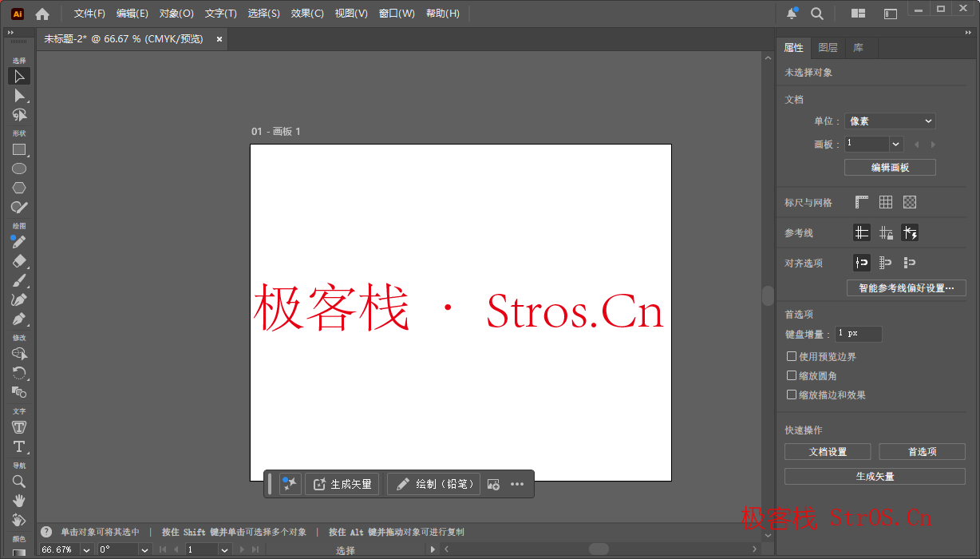
Task: Toggle show guides
Action: [x=862, y=233]
